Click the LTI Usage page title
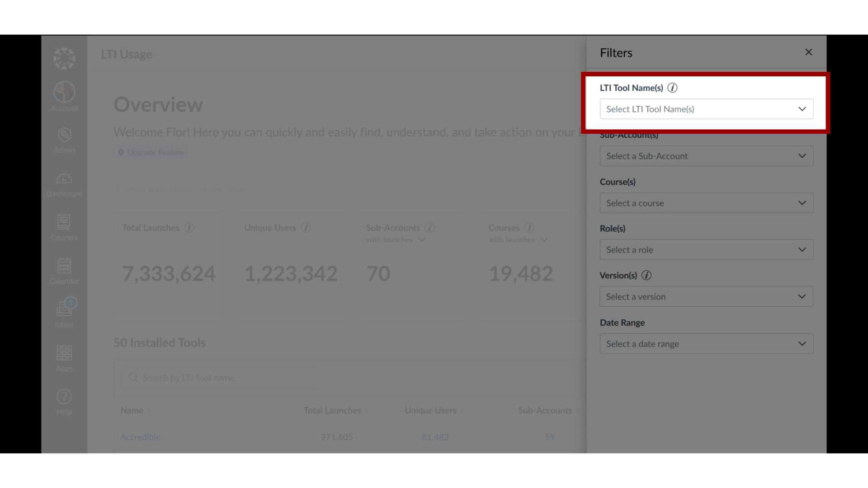This screenshot has height=488, width=868. (x=127, y=54)
